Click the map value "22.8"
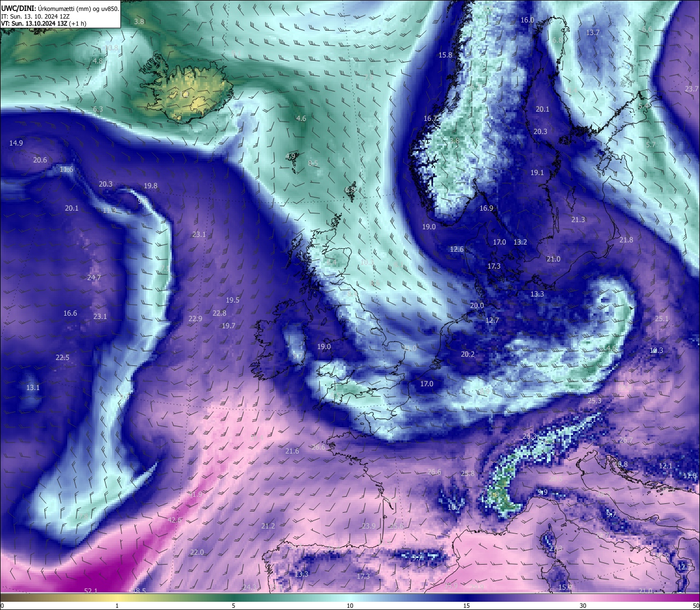 coord(219,313)
